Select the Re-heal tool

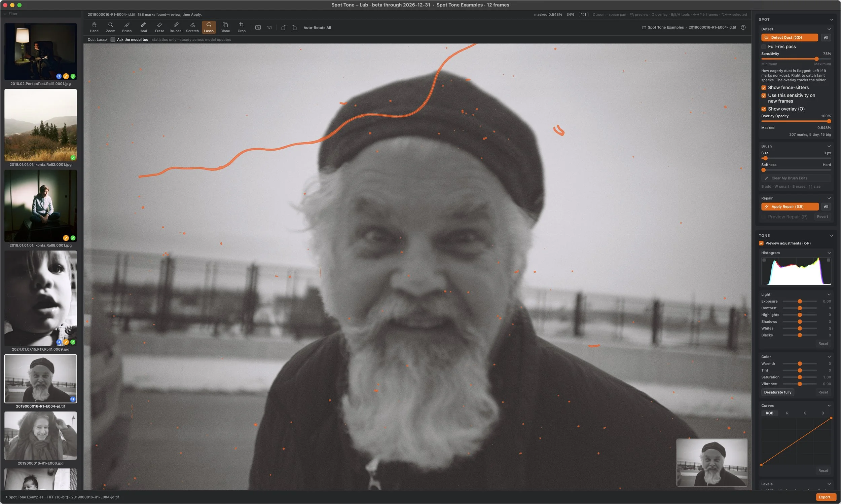pyautogui.click(x=176, y=28)
